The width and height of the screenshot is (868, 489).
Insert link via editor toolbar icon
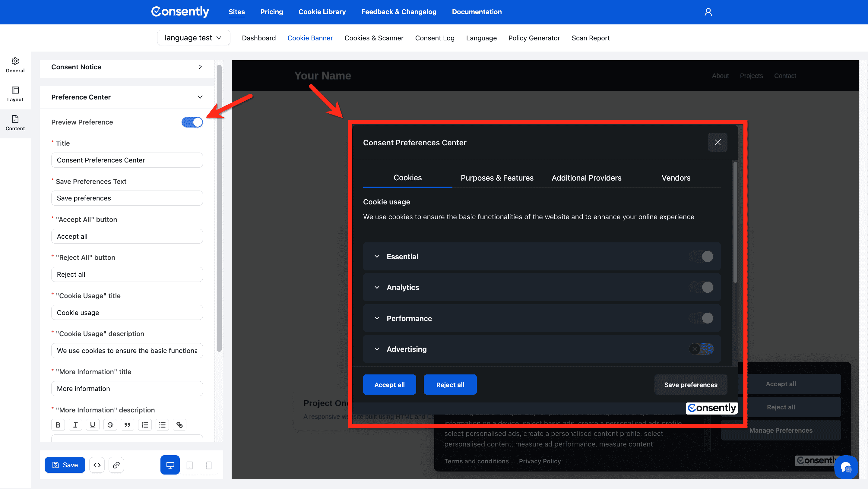(x=179, y=425)
